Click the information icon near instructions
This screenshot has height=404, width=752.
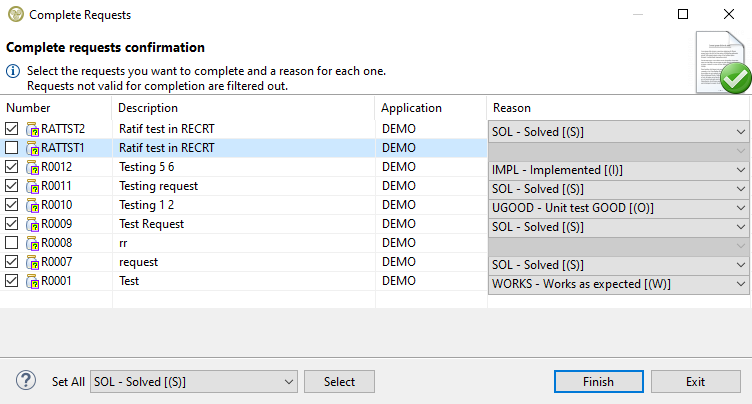13,71
